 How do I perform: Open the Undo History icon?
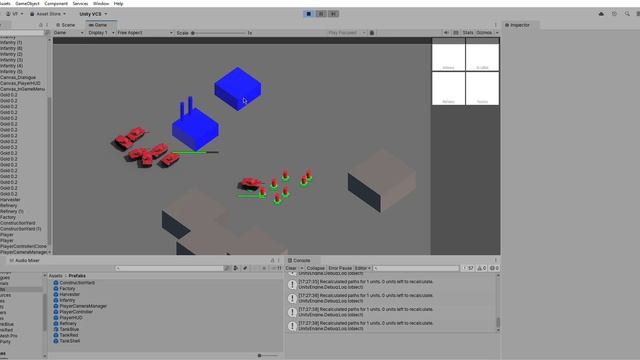click(614, 14)
